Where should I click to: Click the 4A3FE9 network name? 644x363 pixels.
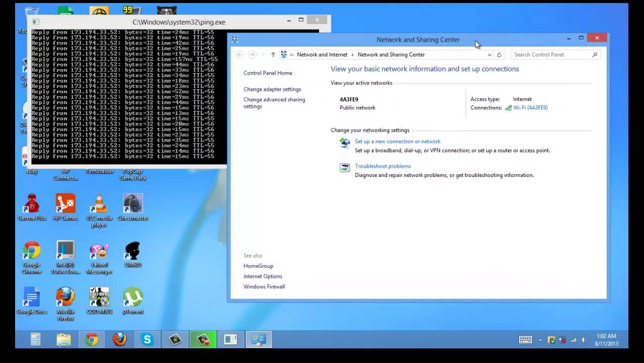pyautogui.click(x=349, y=99)
